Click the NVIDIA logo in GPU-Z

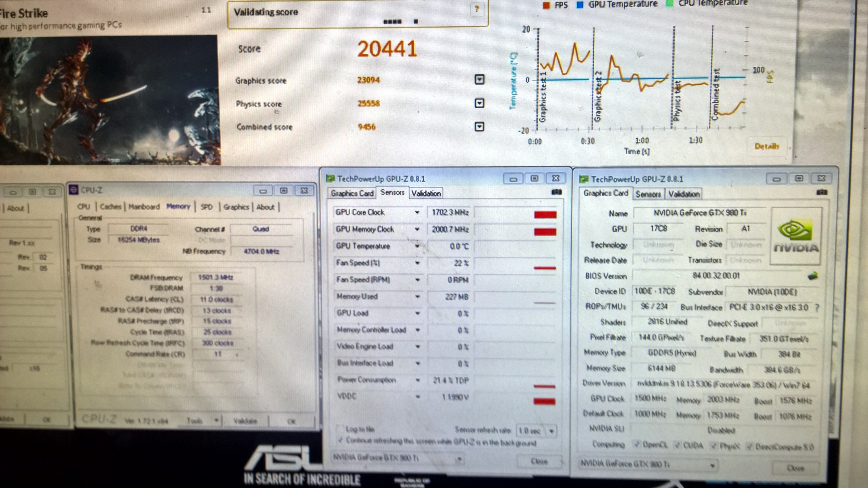pyautogui.click(x=796, y=236)
